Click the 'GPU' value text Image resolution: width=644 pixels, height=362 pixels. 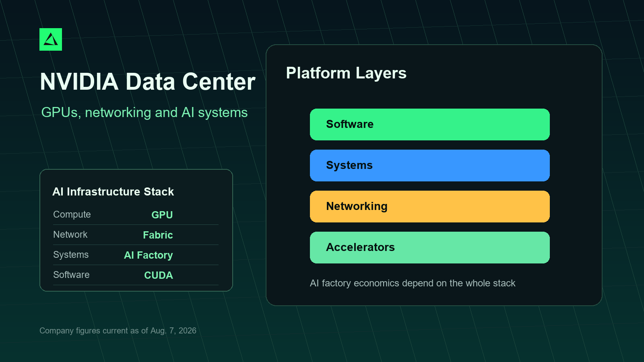(162, 215)
